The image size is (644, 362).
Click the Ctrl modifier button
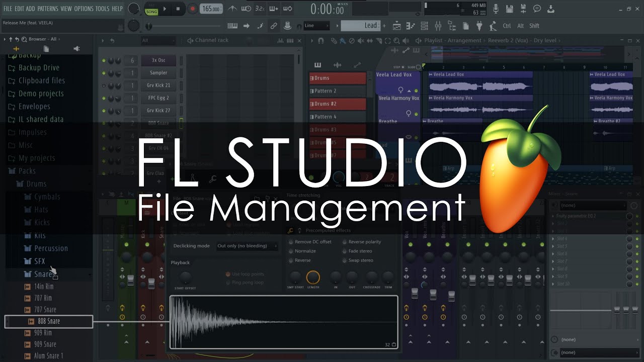[507, 26]
